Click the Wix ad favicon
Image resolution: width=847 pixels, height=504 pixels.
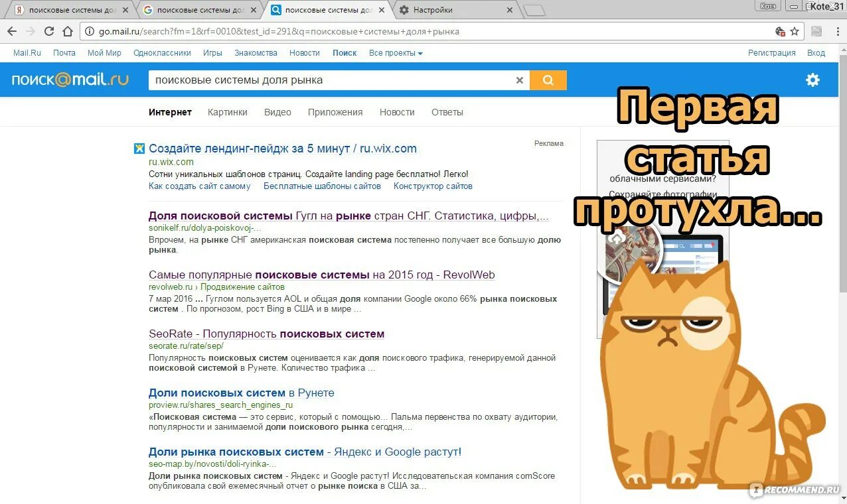pyautogui.click(x=139, y=149)
